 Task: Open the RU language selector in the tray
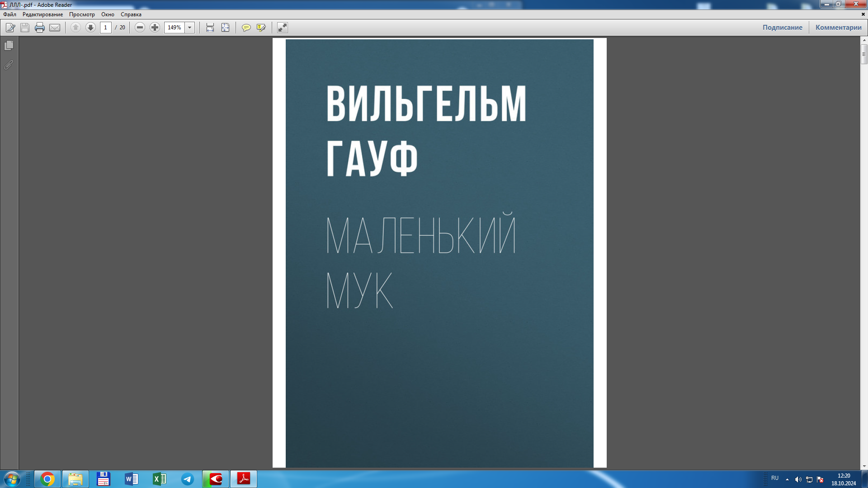774,479
